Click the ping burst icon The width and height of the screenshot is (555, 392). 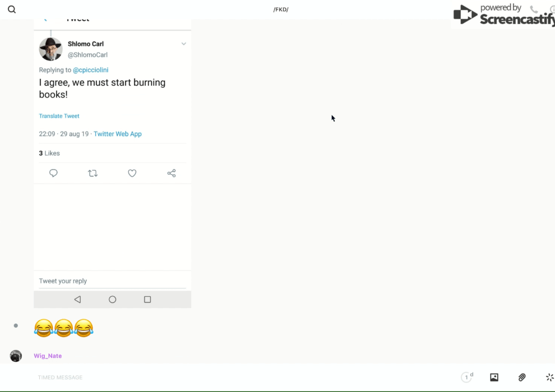pos(549,377)
